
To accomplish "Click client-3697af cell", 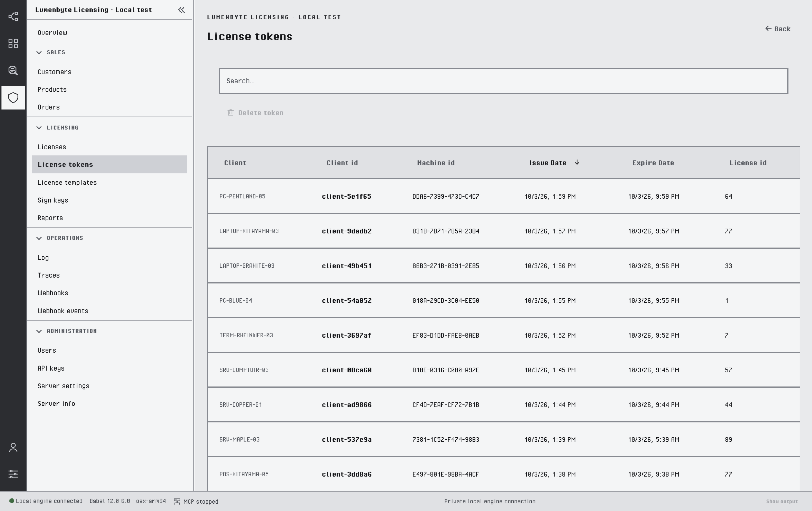I will (x=346, y=336).
